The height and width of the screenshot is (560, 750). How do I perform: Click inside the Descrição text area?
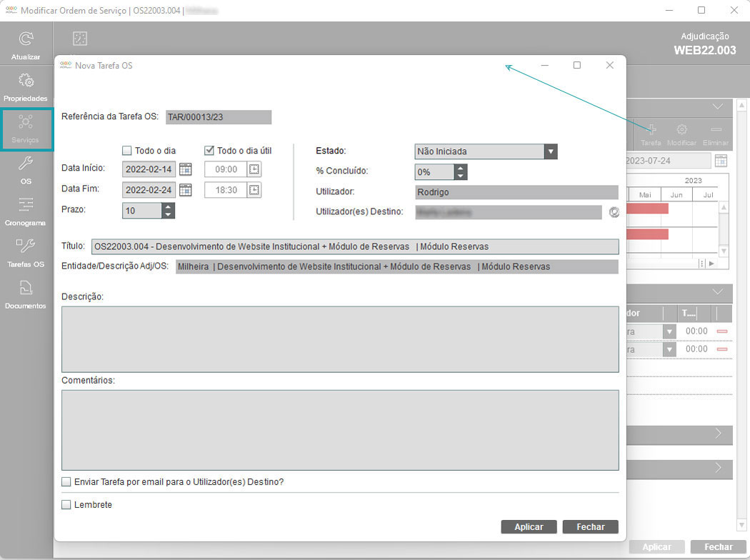coord(340,339)
